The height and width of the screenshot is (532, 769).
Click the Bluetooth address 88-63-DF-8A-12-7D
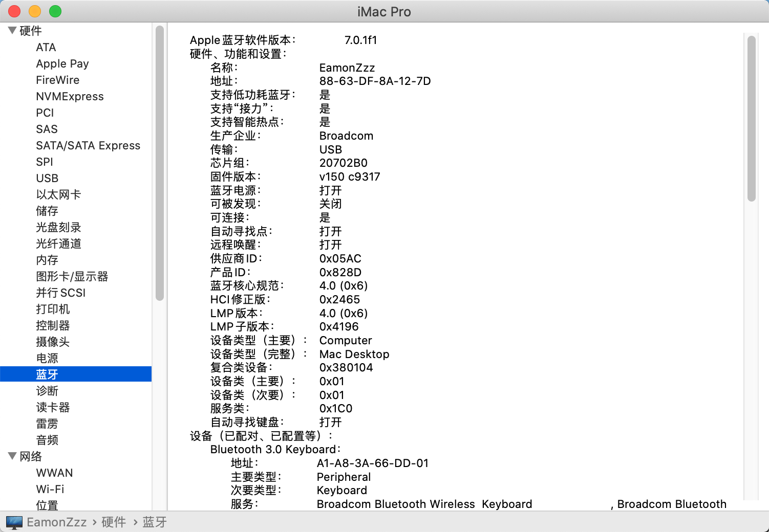click(375, 81)
